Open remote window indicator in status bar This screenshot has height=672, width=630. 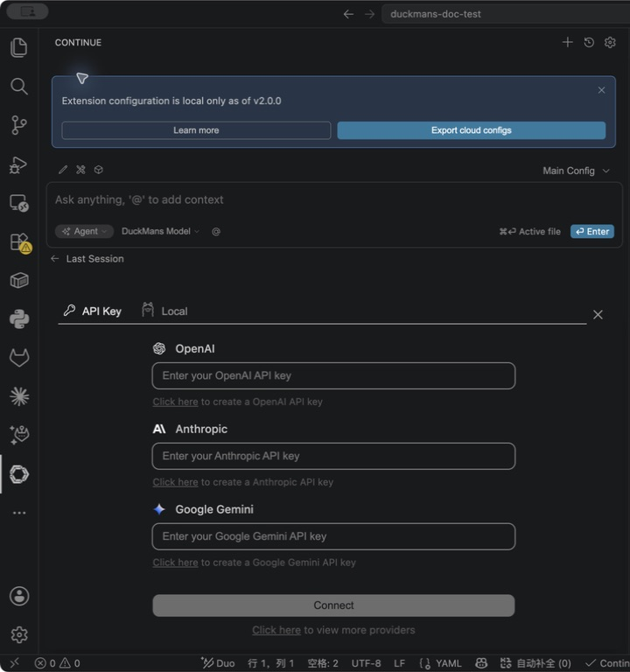point(15,663)
